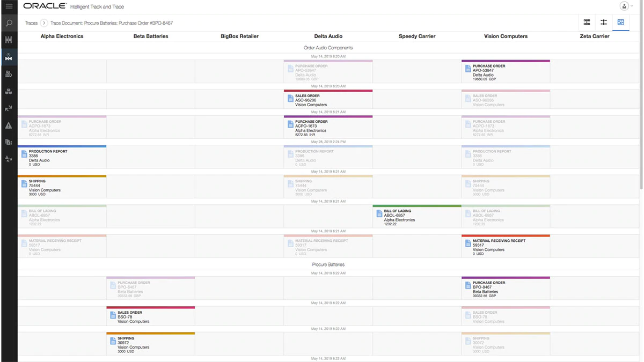Click the diagonal opposing arrows sidebar icon

click(x=9, y=108)
